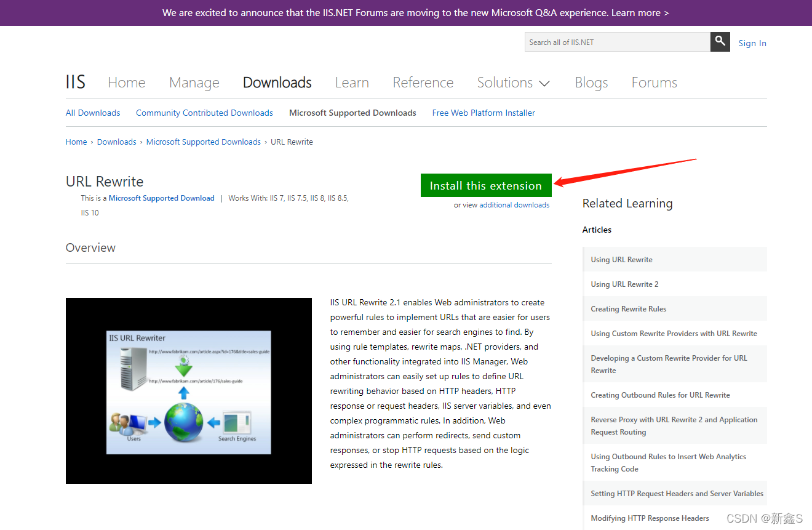Open the Home nav item
The image size is (812, 530).
coord(127,82)
